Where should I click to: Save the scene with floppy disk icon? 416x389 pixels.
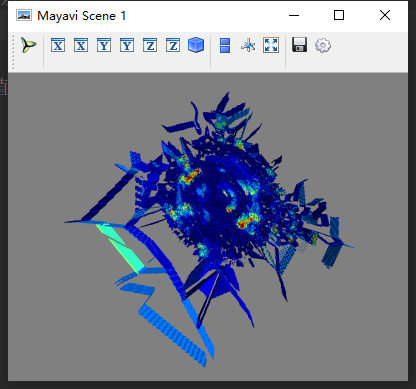(x=299, y=45)
